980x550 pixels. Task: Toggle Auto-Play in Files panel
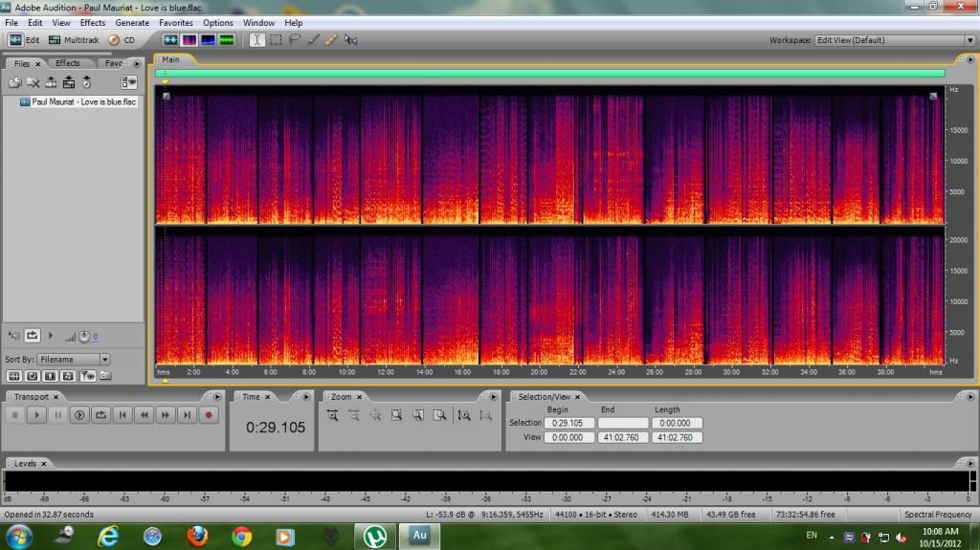[x=13, y=337]
